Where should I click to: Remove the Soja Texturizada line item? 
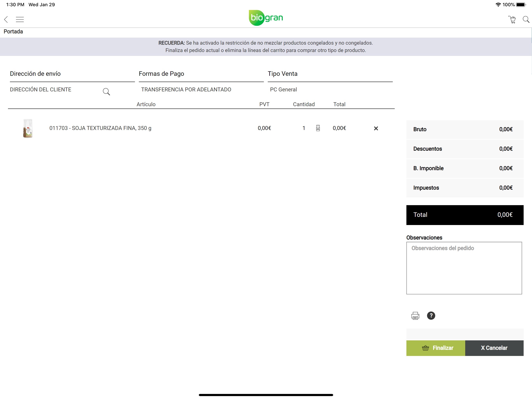(376, 129)
